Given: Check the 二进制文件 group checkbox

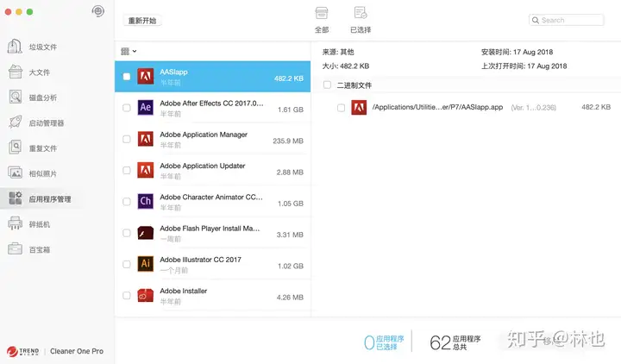Looking at the screenshot, I should [327, 85].
